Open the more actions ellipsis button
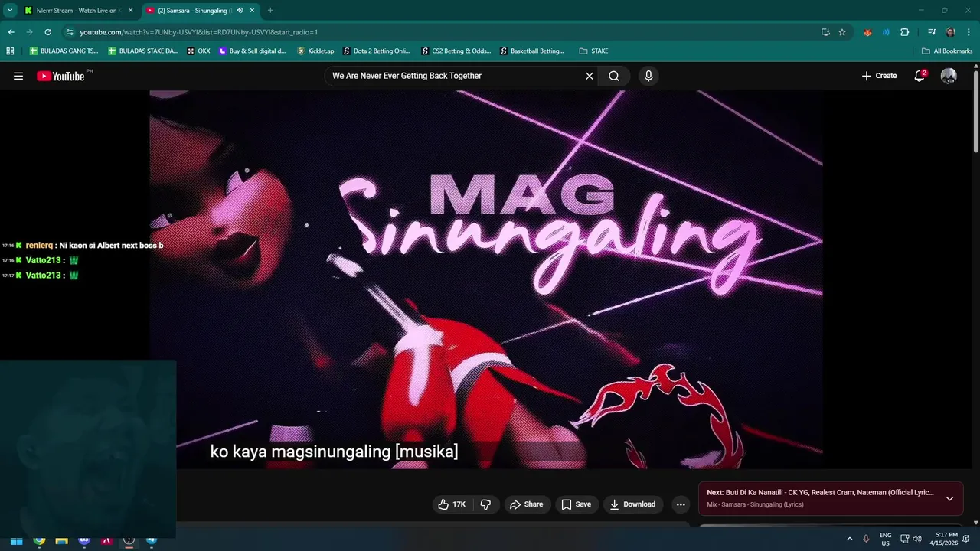This screenshot has height=551, width=980. click(x=680, y=504)
